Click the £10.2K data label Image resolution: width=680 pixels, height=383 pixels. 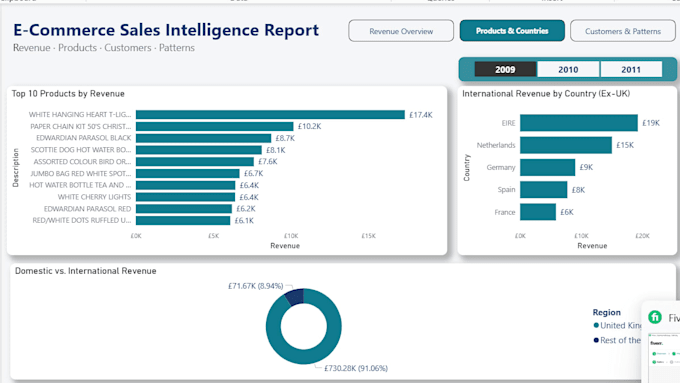[x=309, y=126]
